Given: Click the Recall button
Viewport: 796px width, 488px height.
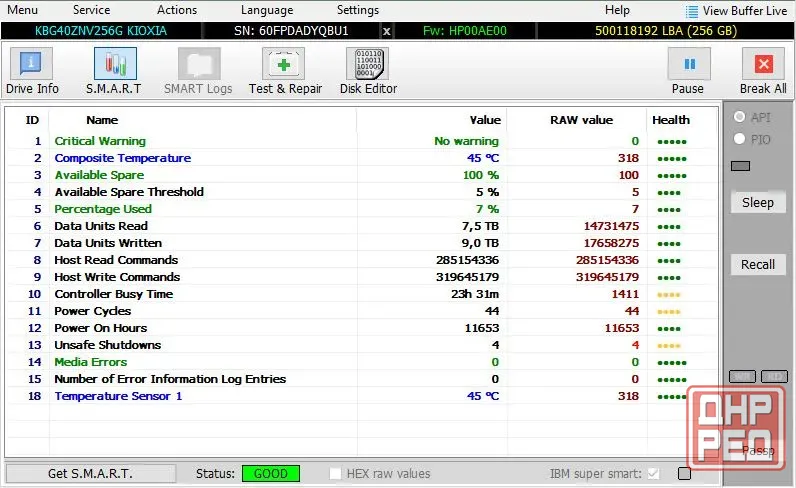Looking at the screenshot, I should click(x=758, y=265).
